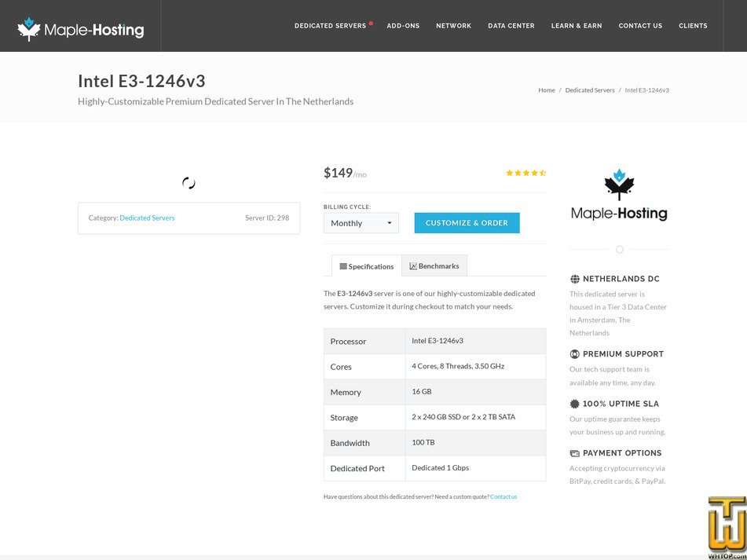Image resolution: width=747 pixels, height=560 pixels.
Task: Switch to the Specifications tab
Action: [366, 265]
